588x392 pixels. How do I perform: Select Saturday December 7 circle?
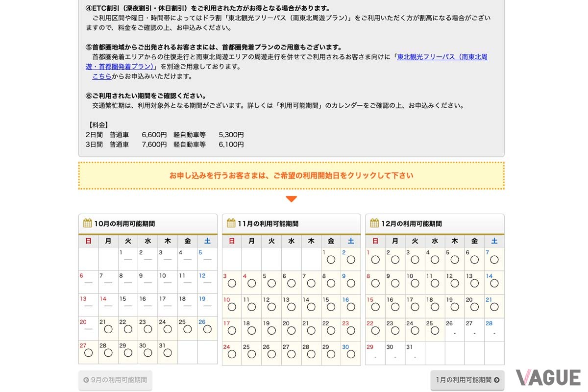tap(494, 260)
